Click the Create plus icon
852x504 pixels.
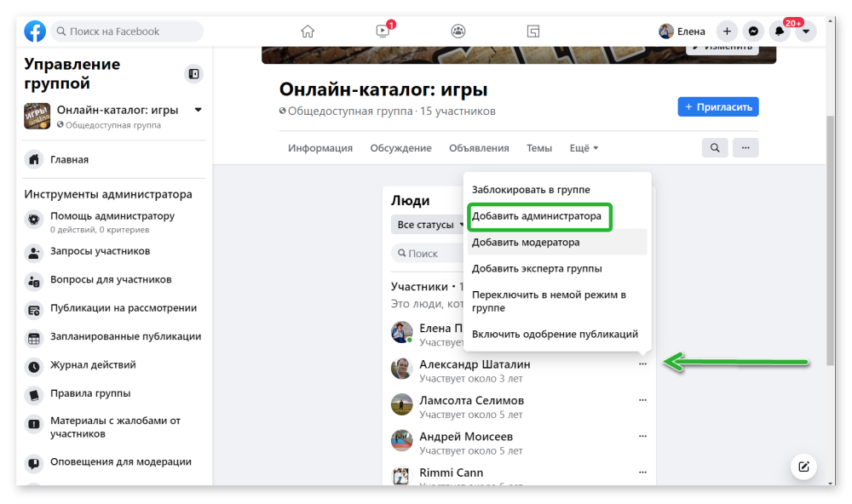point(727,31)
